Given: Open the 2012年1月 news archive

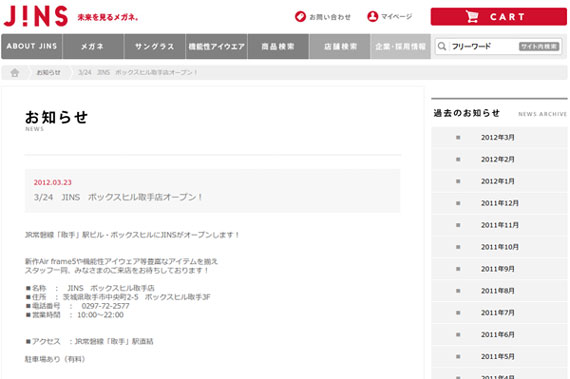Looking at the screenshot, I should 499,181.
